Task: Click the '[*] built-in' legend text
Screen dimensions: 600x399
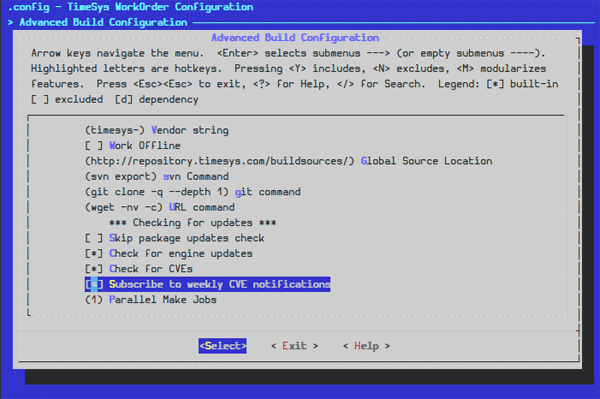Action: pos(522,84)
